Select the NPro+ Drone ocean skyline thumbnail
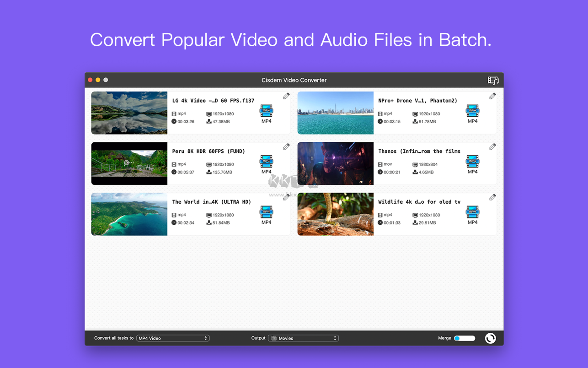 coord(336,113)
